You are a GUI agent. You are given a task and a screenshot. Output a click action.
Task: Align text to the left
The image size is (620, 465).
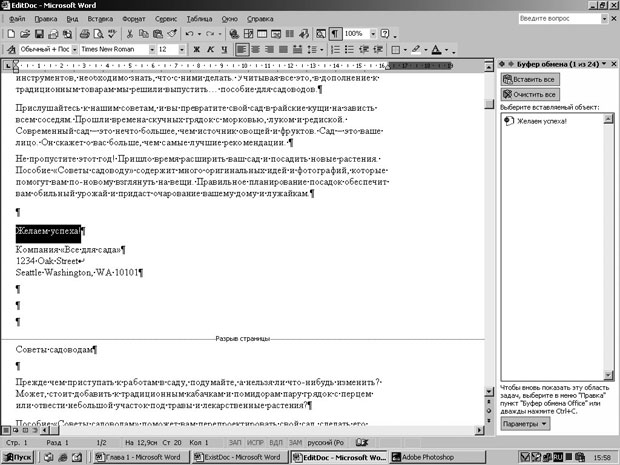tap(242, 49)
